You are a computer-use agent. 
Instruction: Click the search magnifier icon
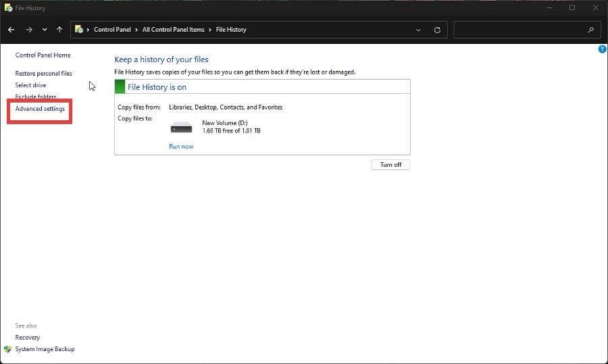tap(591, 30)
